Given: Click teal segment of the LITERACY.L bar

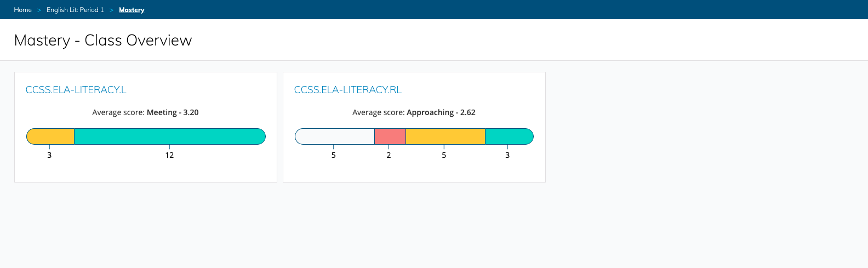Looking at the screenshot, I should click(x=169, y=136).
